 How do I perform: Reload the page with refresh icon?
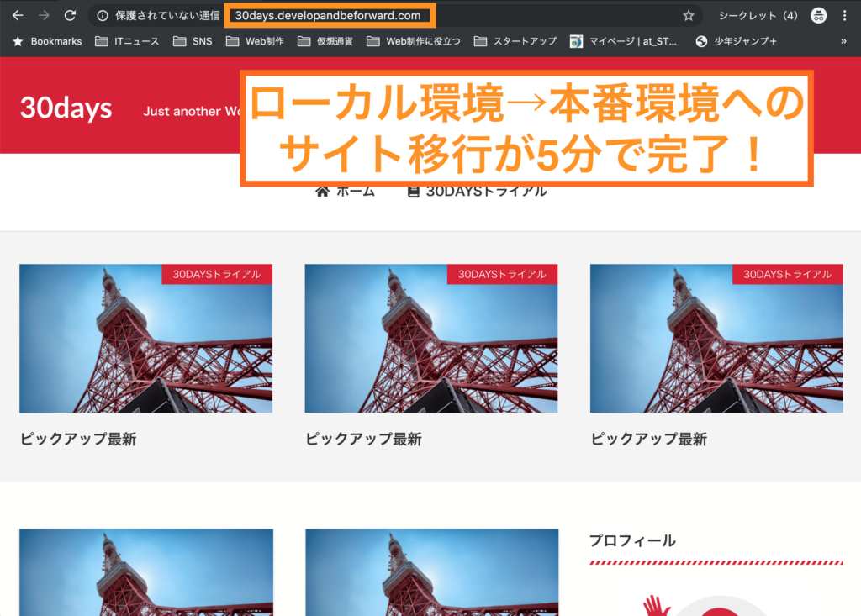pos(71,15)
